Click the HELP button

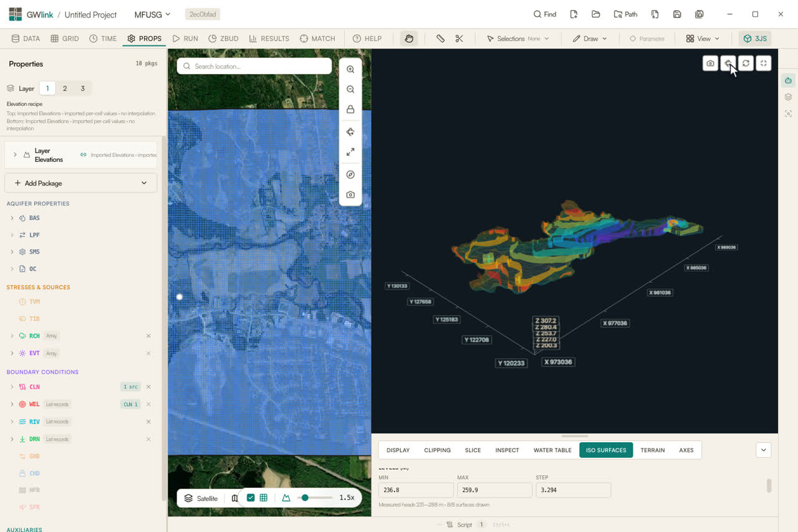pos(367,39)
